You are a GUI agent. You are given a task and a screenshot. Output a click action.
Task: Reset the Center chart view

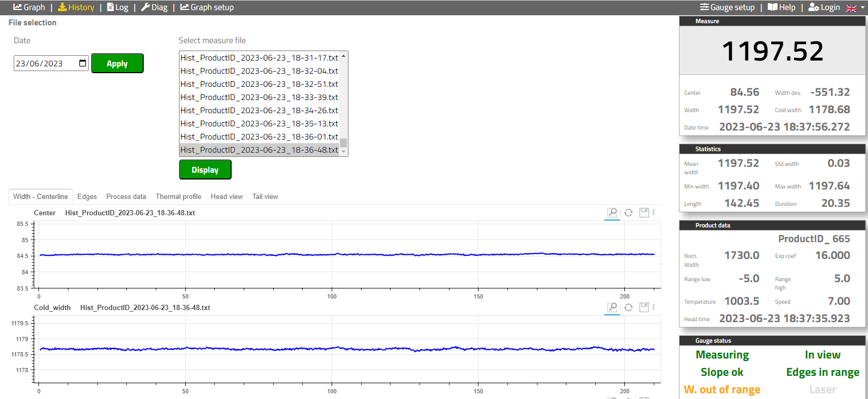(x=628, y=213)
